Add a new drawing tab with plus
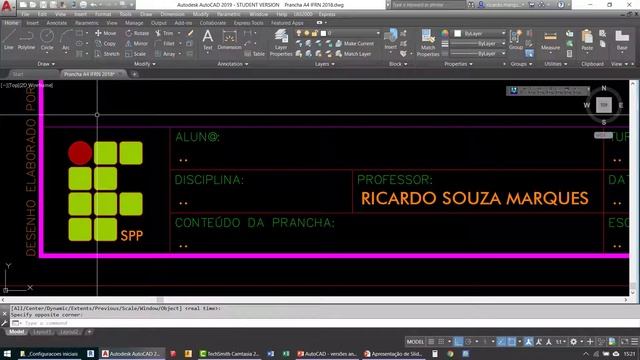640x360 pixels. pyautogui.click(x=134, y=74)
